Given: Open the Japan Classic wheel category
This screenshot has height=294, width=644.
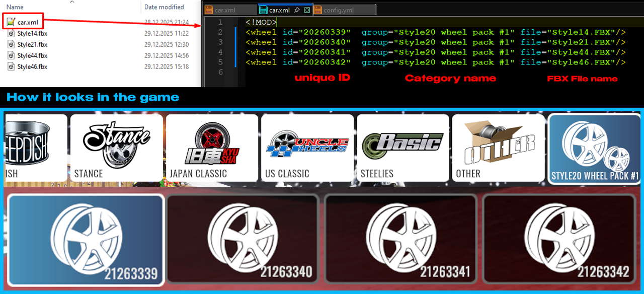Looking at the screenshot, I should click(x=212, y=148).
